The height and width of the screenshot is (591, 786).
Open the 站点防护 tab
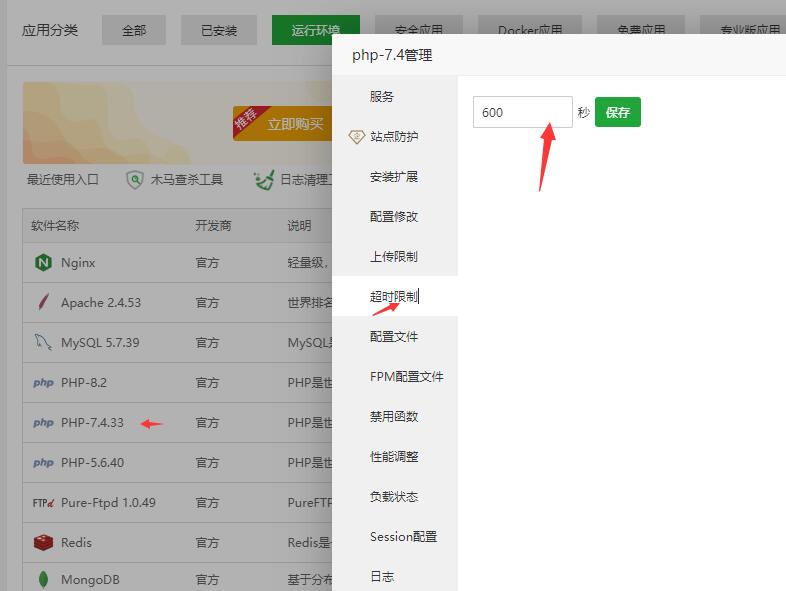click(395, 136)
